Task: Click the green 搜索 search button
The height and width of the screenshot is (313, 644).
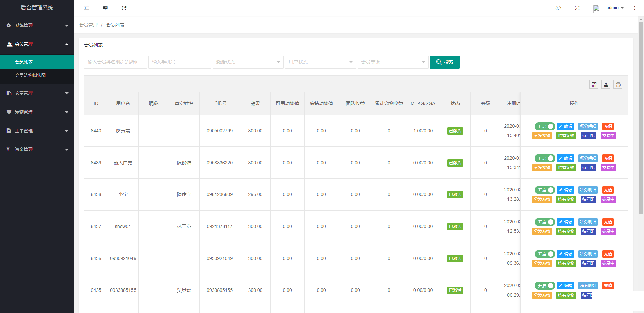Action: pyautogui.click(x=444, y=62)
